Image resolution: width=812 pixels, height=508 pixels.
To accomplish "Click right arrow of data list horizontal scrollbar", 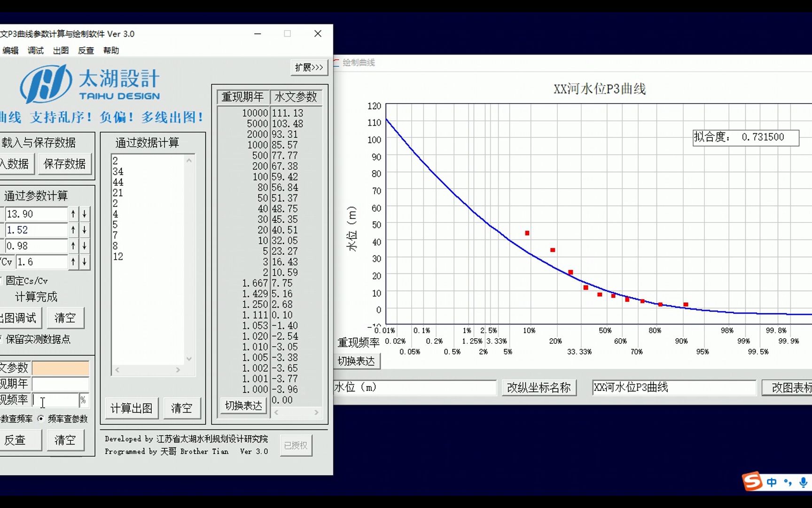I will tap(178, 370).
